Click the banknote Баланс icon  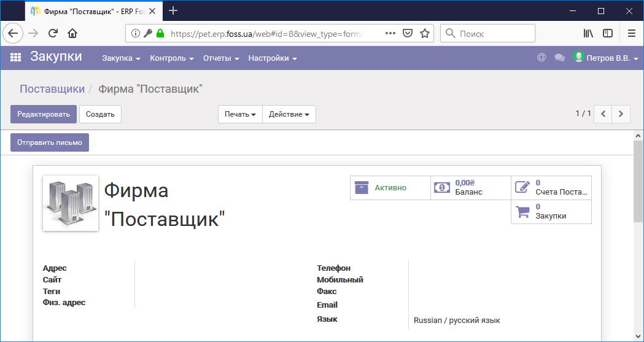(x=442, y=188)
